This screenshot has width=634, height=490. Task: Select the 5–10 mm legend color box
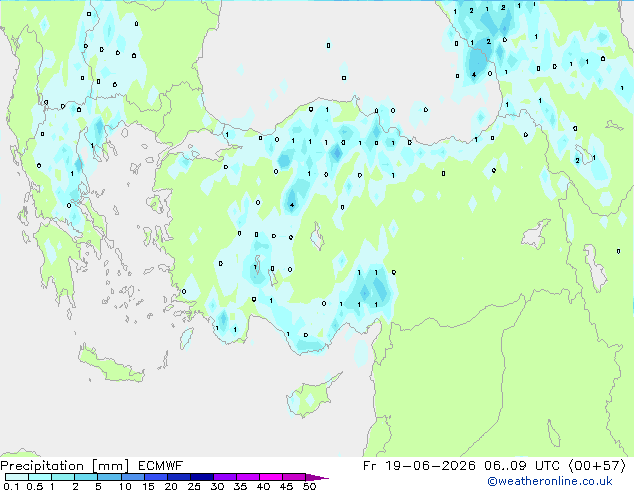[x=109, y=477]
